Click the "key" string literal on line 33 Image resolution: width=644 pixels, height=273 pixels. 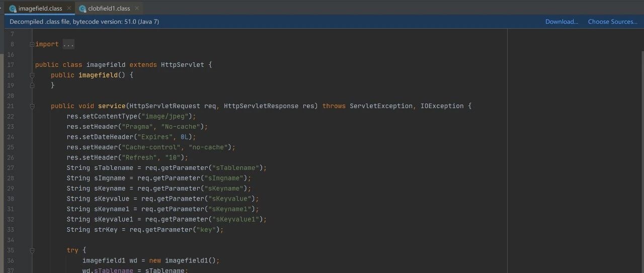point(206,230)
